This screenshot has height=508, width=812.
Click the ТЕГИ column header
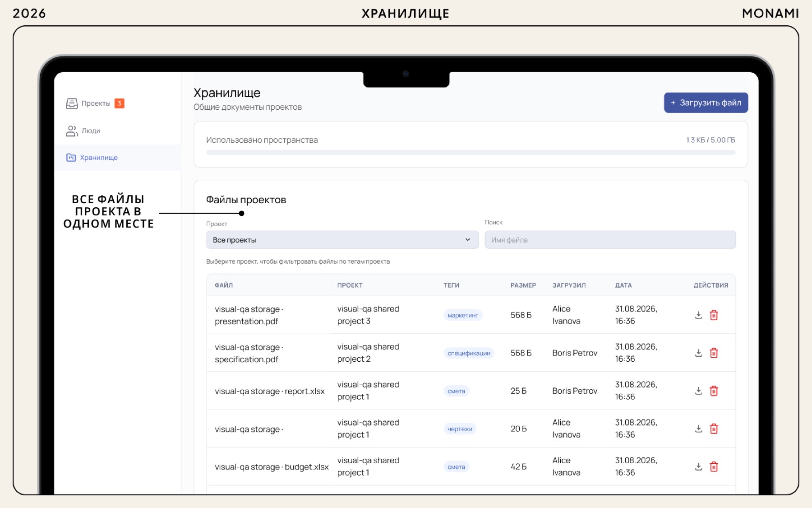451,285
